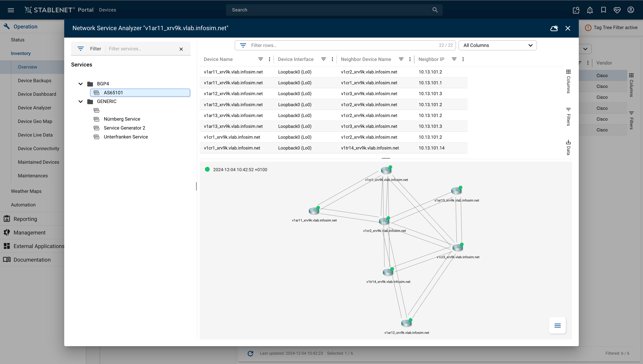This screenshot has width=643, height=364.
Task: Select the AS65101 service
Action: pyautogui.click(x=140, y=93)
